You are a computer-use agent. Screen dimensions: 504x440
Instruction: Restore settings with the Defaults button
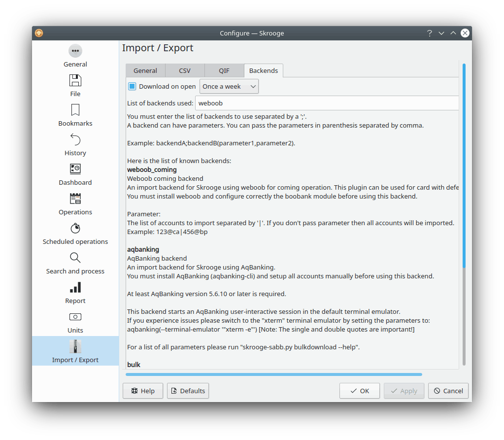click(x=188, y=391)
